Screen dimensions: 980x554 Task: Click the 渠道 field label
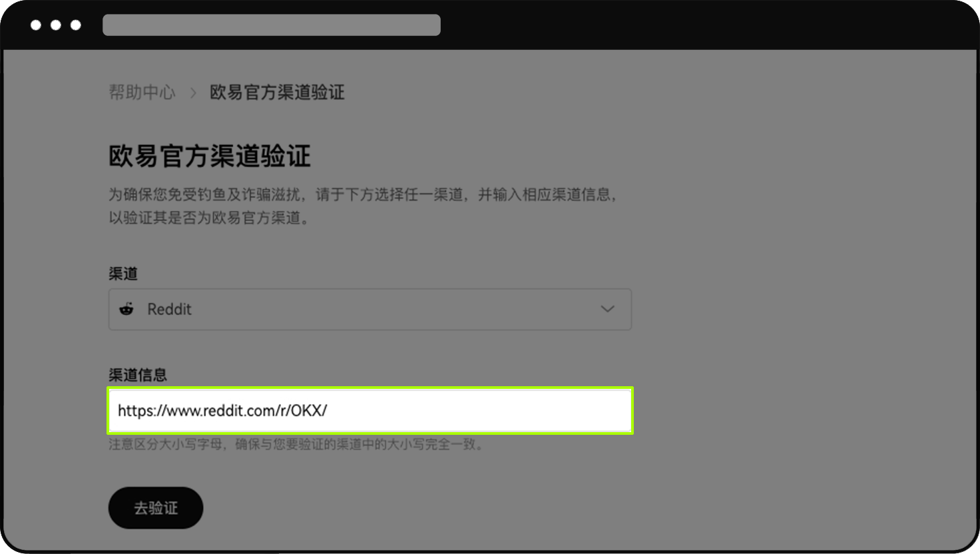coord(123,274)
